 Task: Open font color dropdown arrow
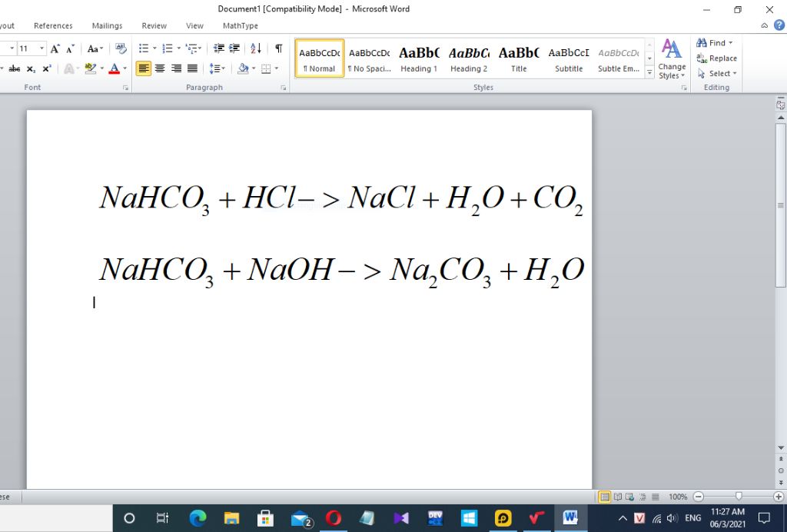[125, 68]
